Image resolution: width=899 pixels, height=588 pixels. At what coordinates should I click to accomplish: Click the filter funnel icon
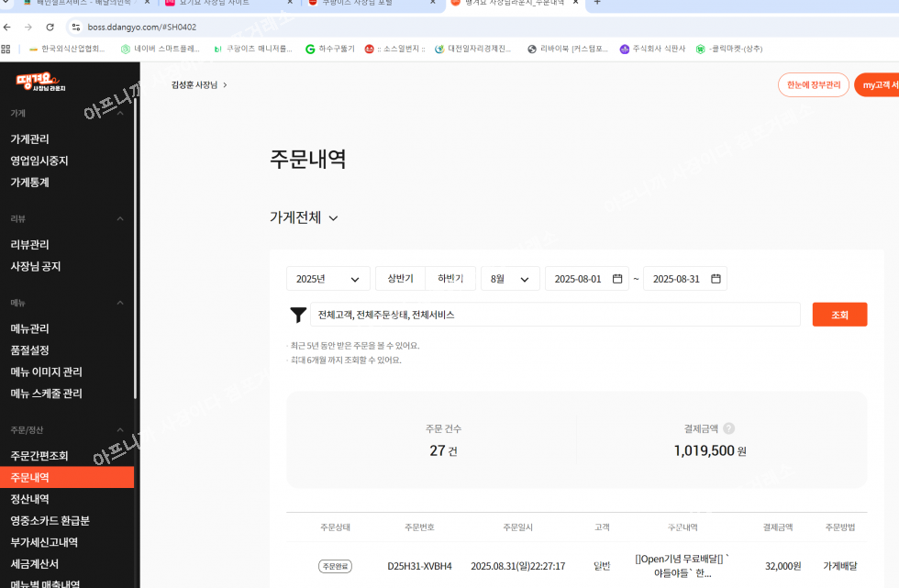point(298,315)
